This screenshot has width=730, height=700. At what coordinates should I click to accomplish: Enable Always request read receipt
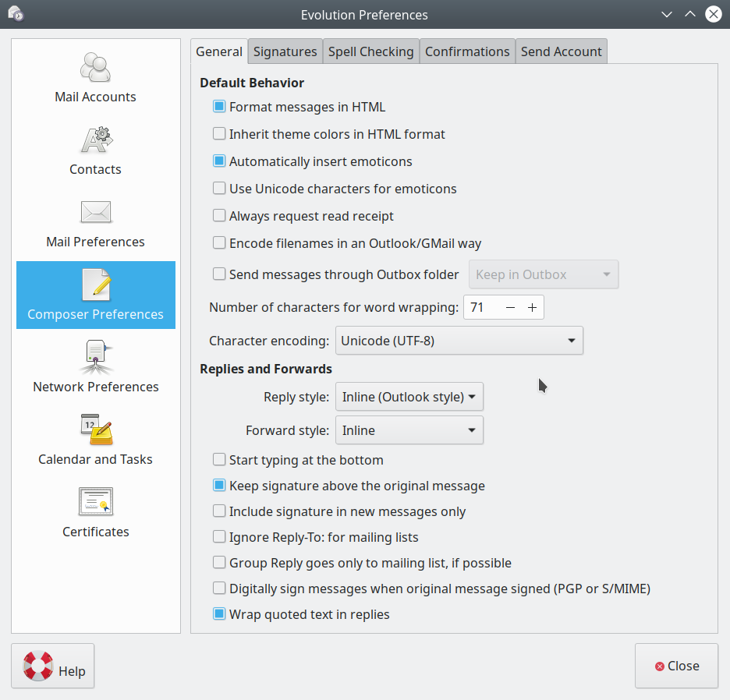(x=219, y=216)
